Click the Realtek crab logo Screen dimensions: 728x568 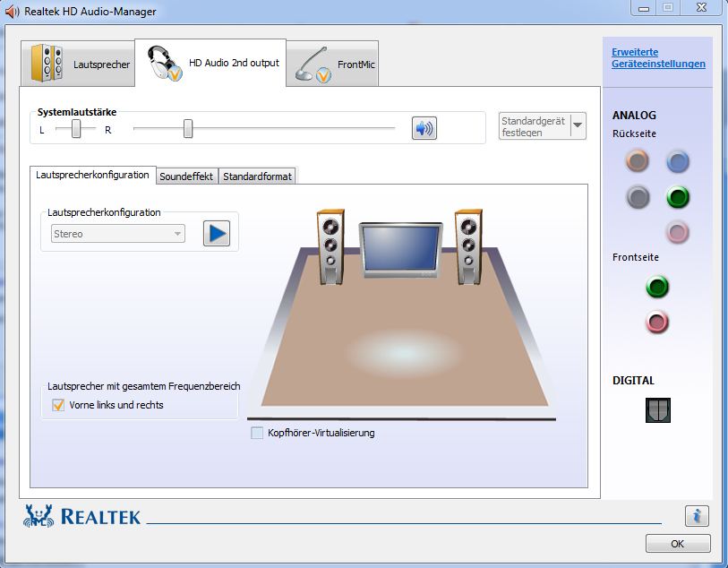click(x=39, y=516)
